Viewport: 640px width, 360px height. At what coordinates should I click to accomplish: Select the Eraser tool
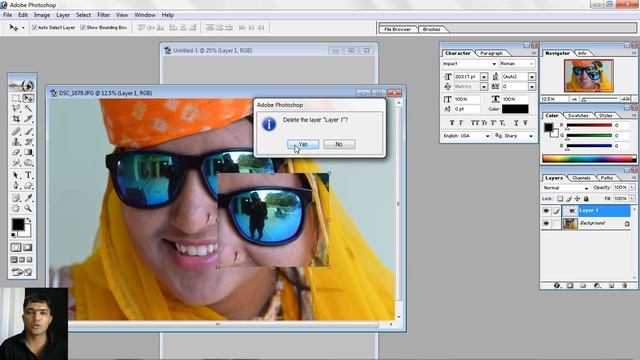click(x=16, y=152)
